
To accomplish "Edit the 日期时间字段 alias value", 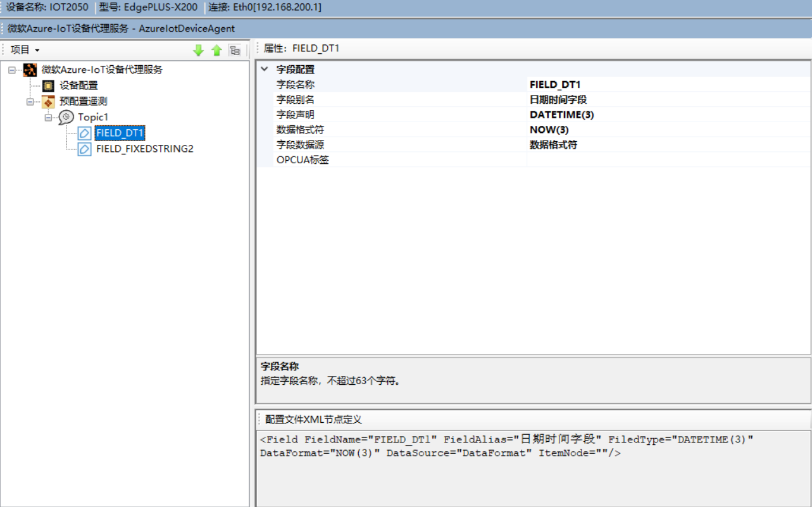I will [668, 99].
